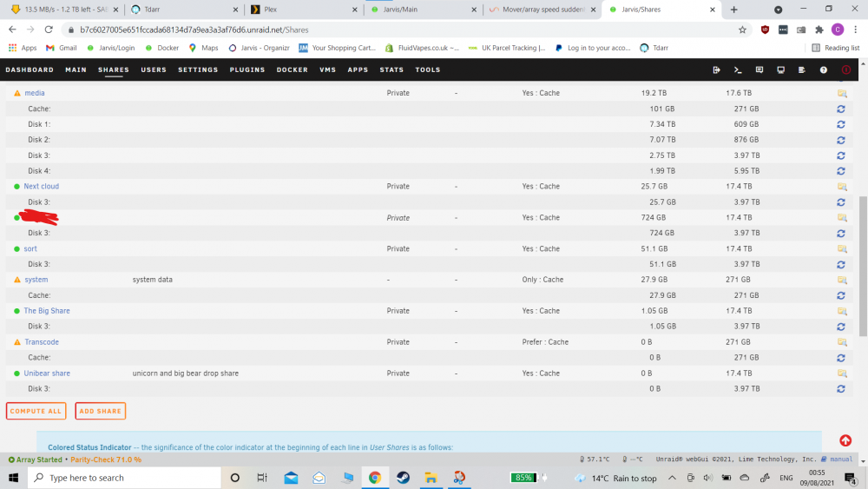
Task: Open the system info monitor icon
Action: (x=780, y=69)
